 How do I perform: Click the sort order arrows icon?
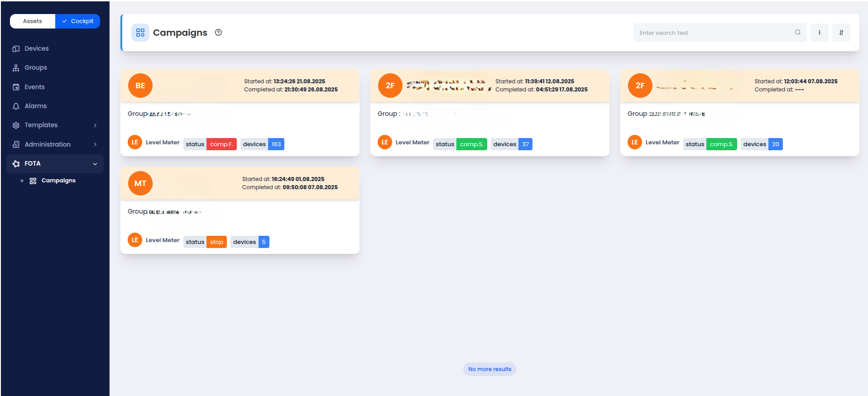click(841, 33)
